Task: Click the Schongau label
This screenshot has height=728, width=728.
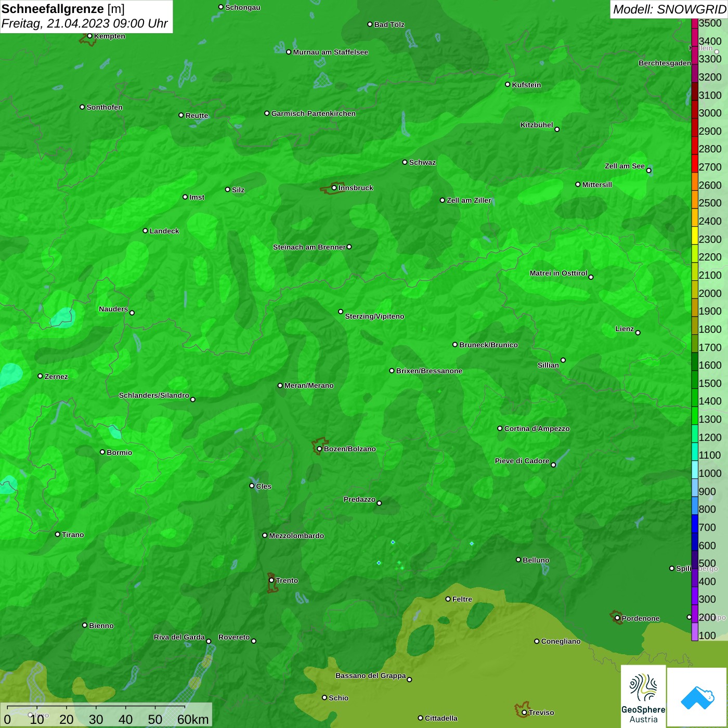Action: pyautogui.click(x=243, y=7)
